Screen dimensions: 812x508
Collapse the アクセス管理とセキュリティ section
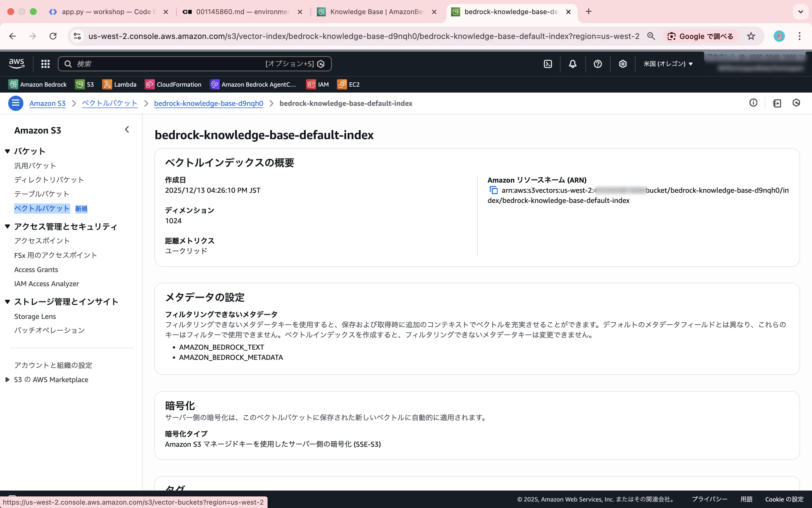pos(7,226)
